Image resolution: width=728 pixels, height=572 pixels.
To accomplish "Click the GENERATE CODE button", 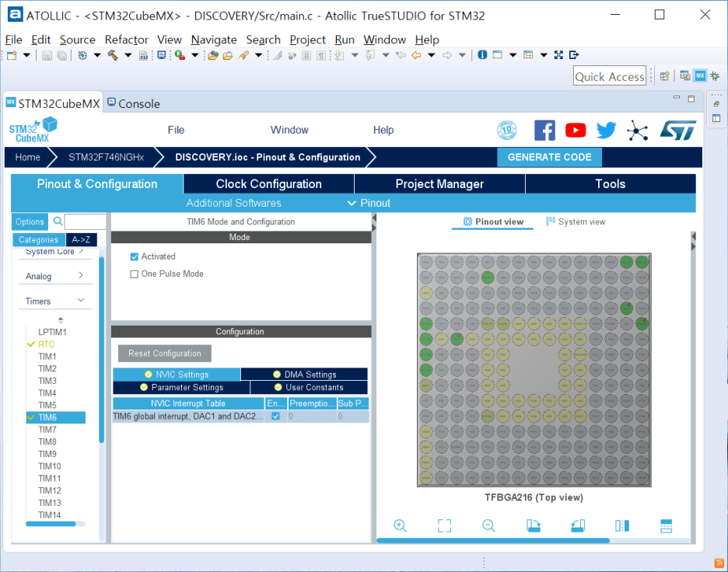I will click(549, 157).
